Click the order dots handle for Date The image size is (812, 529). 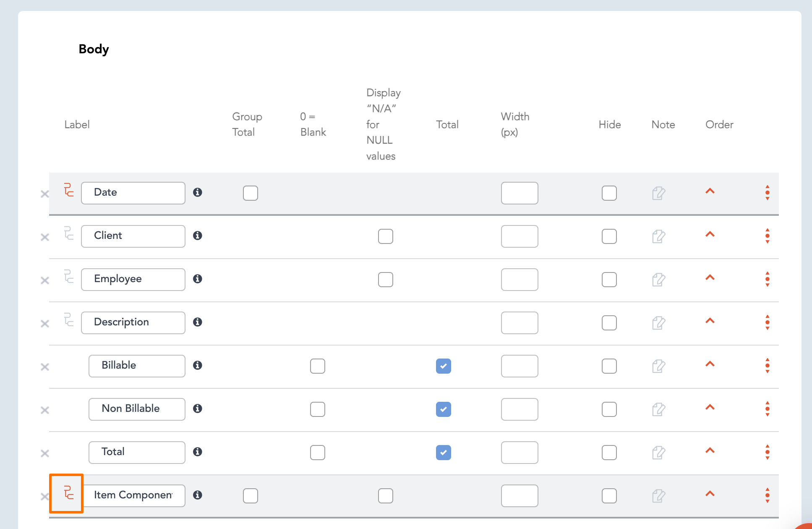768,193
